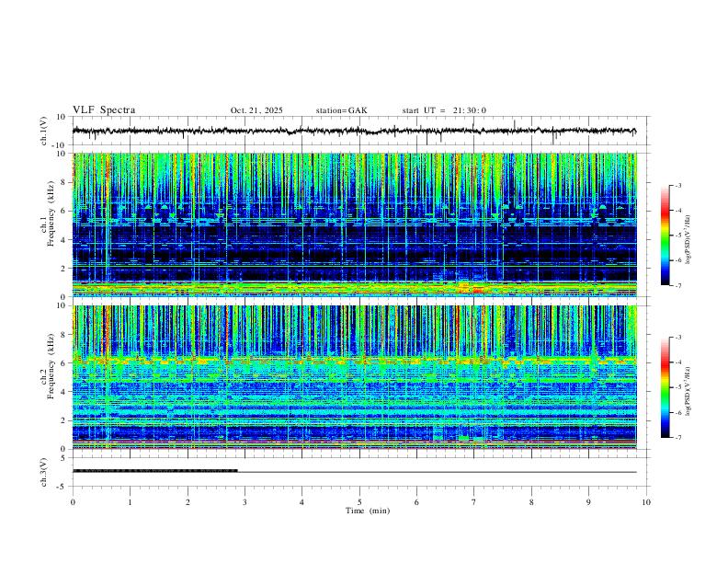The height and width of the screenshot is (563, 728).
Task: Click time axis tick label "0"
Action: (73, 502)
